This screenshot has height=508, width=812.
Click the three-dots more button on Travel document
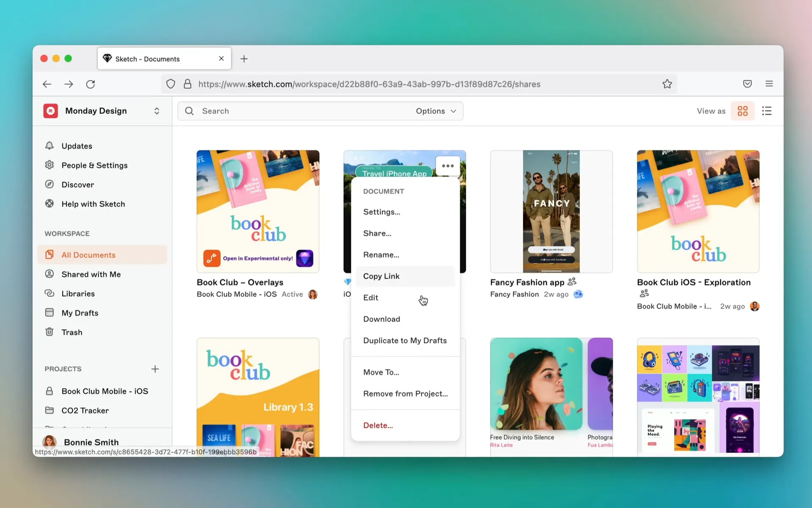click(x=447, y=166)
